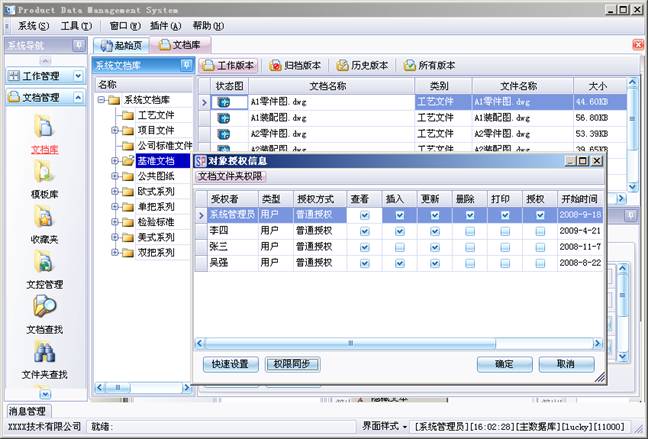Click the 历史版本 toolbar icon

[x=342, y=65]
